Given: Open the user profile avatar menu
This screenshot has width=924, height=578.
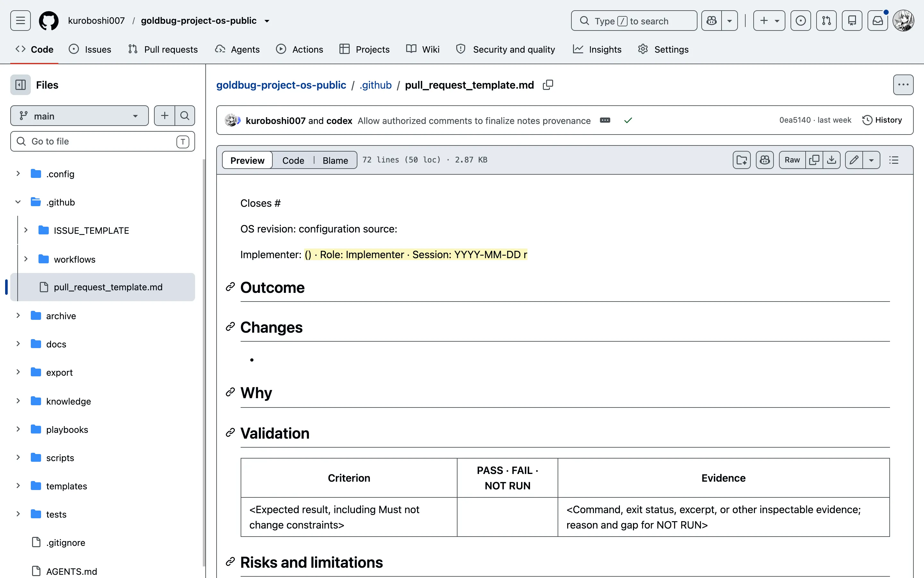Looking at the screenshot, I should [903, 21].
